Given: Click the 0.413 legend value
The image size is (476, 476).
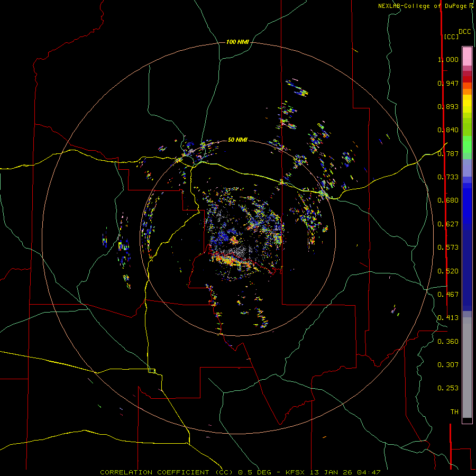Looking at the screenshot, I should click(x=448, y=318).
